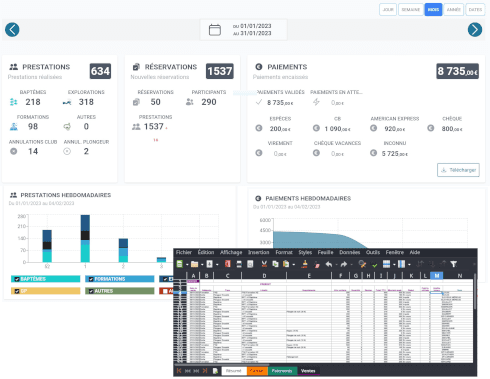Click the Insert Column icon in toolbar

coord(401,264)
